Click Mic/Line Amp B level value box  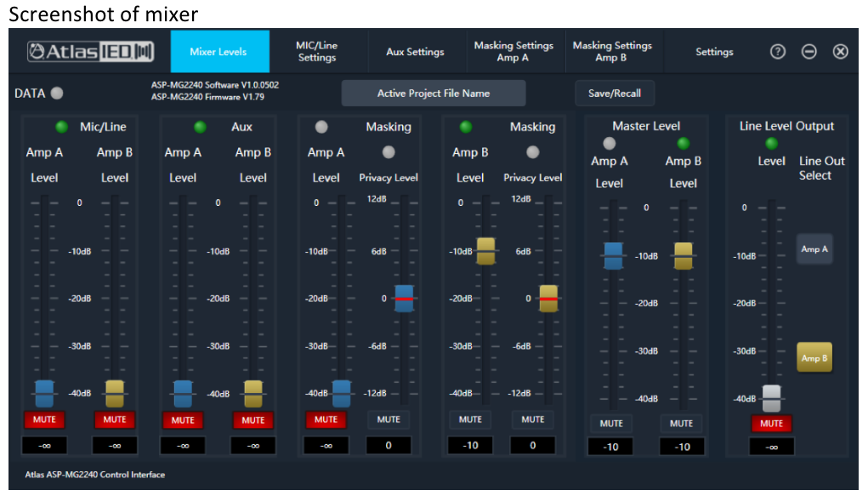115,445
